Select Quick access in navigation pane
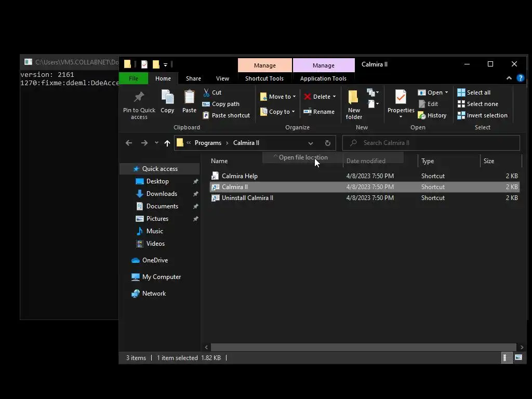532x399 pixels. (x=160, y=169)
